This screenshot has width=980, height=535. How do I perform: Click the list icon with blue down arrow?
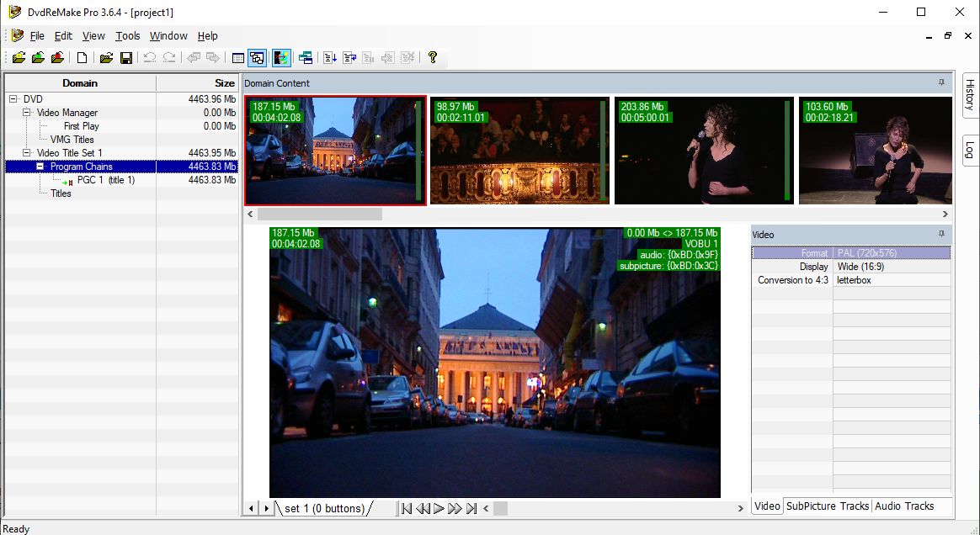tap(330, 58)
